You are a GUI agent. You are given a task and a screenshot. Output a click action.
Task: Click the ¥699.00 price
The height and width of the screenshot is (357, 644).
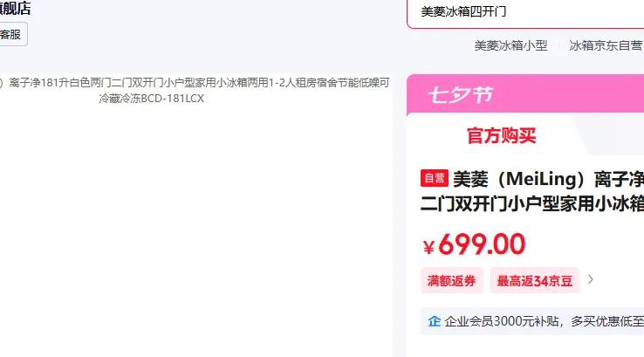pyautogui.click(x=475, y=244)
